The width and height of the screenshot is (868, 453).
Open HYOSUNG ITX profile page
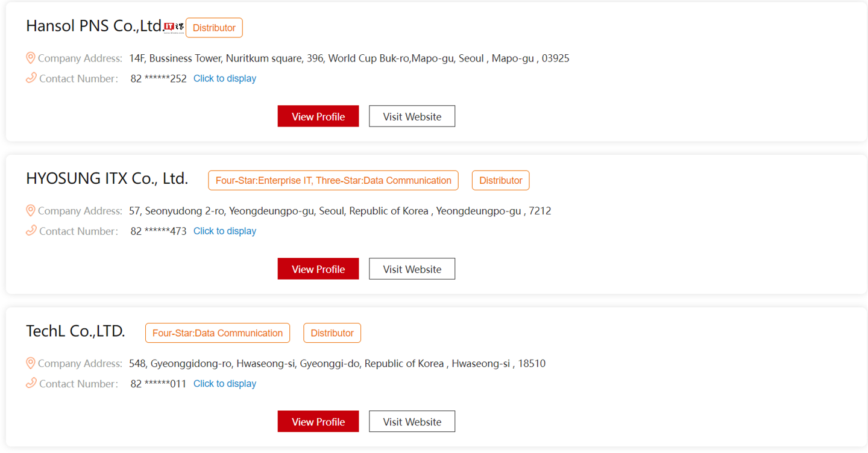[318, 269]
